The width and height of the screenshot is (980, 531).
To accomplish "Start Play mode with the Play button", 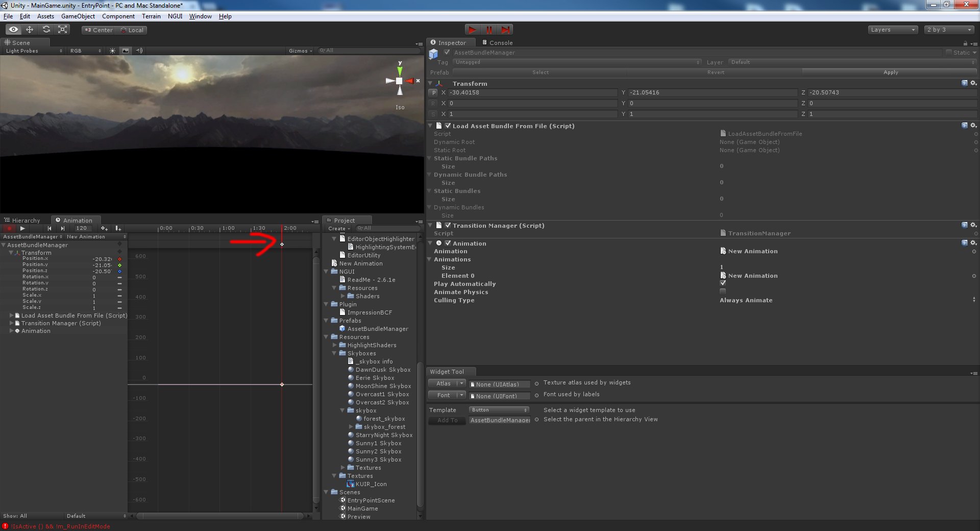I will (x=473, y=30).
